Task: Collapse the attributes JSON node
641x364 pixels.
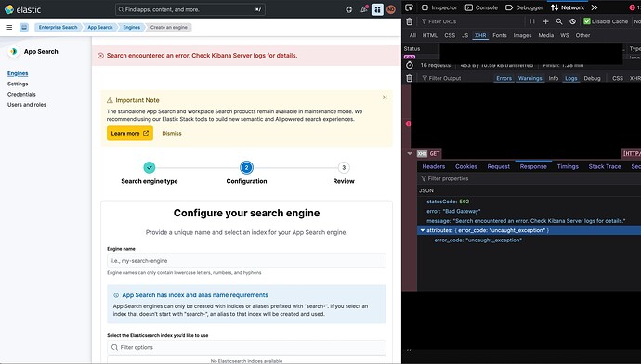Action: click(423, 230)
